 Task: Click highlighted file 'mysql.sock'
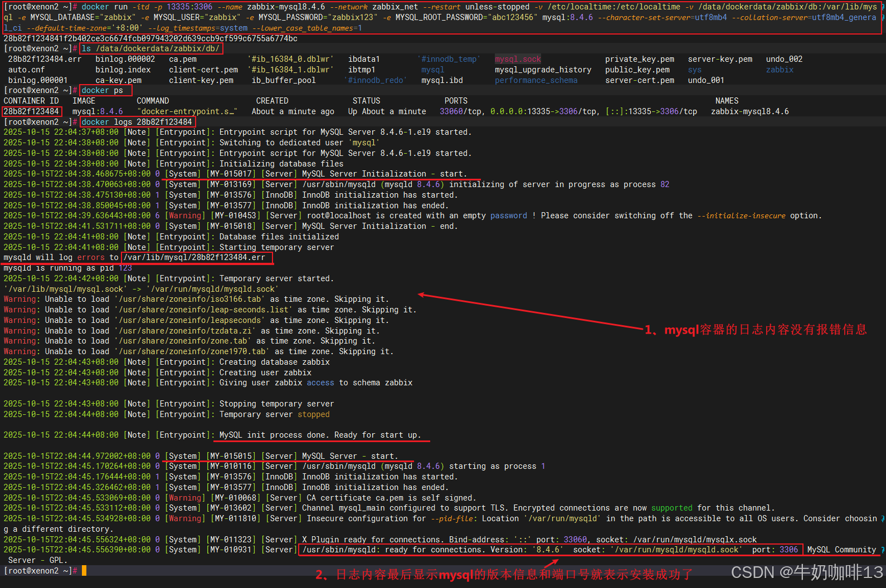coord(518,59)
